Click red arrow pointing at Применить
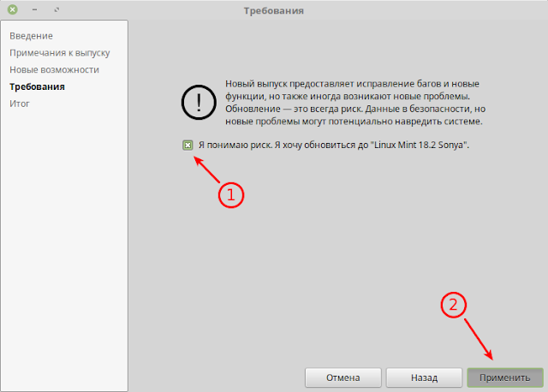 [479, 339]
